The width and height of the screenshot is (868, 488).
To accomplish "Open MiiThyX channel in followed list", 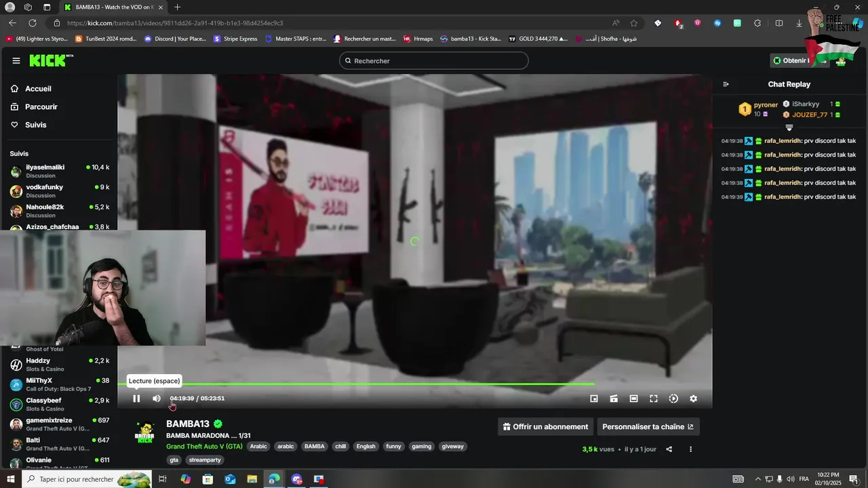I will (59, 384).
